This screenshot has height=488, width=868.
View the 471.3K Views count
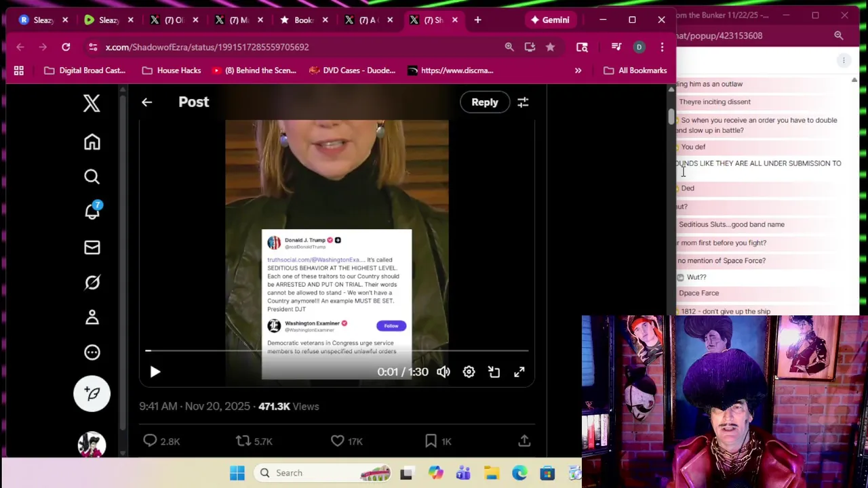click(288, 407)
